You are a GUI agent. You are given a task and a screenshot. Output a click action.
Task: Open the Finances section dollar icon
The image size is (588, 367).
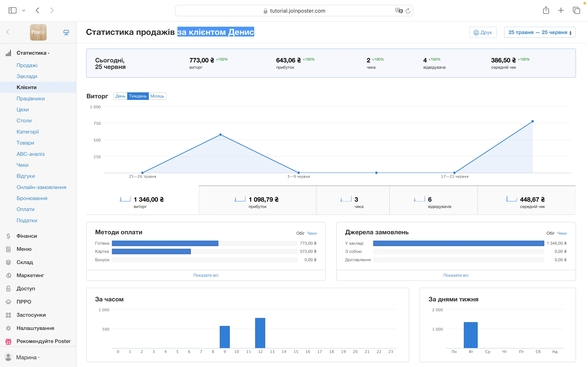tap(9, 236)
